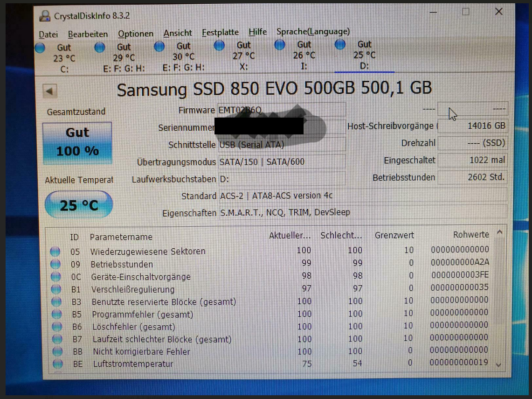Click the 25 °C temperature button
Image resolution: width=532 pixels, height=399 pixels.
(x=79, y=205)
